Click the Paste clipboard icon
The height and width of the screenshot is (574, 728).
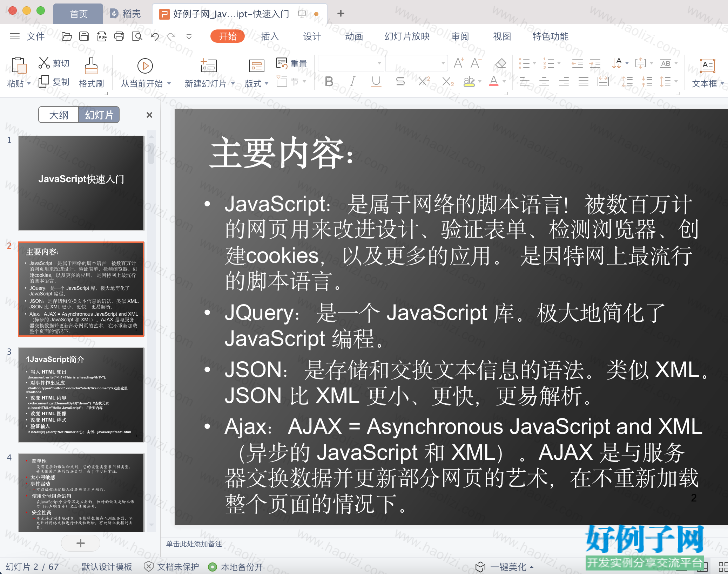click(x=19, y=65)
